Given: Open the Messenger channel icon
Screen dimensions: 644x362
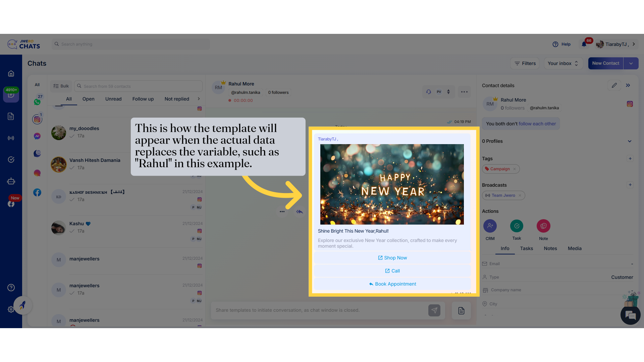Looking at the screenshot, I should coord(37,136).
